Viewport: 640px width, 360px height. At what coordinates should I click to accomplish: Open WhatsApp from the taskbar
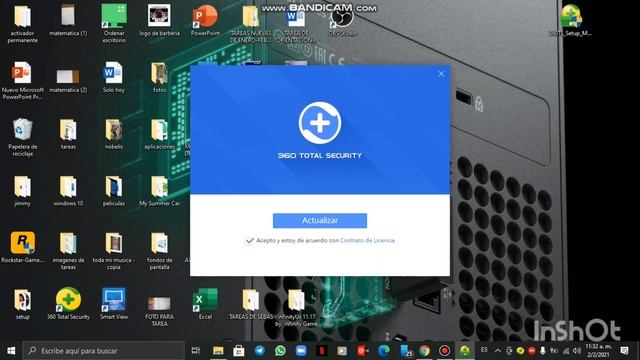tap(280, 351)
